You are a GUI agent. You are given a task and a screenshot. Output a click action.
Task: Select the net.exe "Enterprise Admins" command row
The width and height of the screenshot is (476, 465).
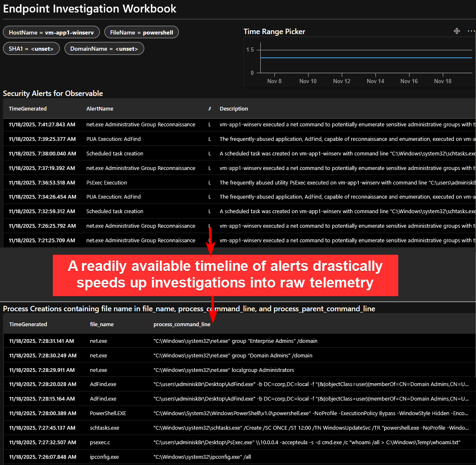(235, 341)
